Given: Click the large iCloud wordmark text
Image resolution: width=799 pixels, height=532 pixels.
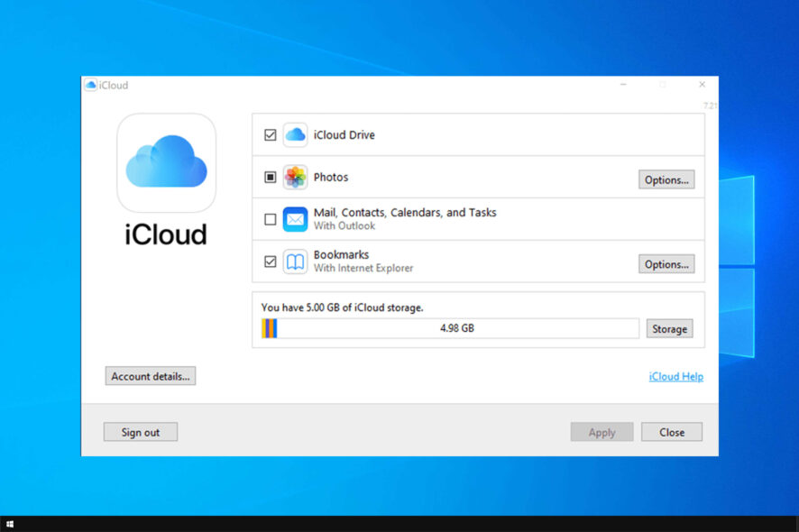Looking at the screenshot, I should 166,234.
